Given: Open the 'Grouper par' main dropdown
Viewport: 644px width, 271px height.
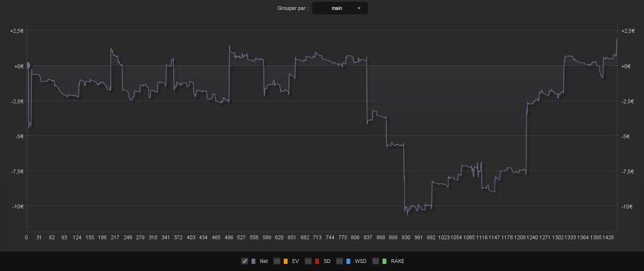Looking at the screenshot, I should (x=340, y=8).
